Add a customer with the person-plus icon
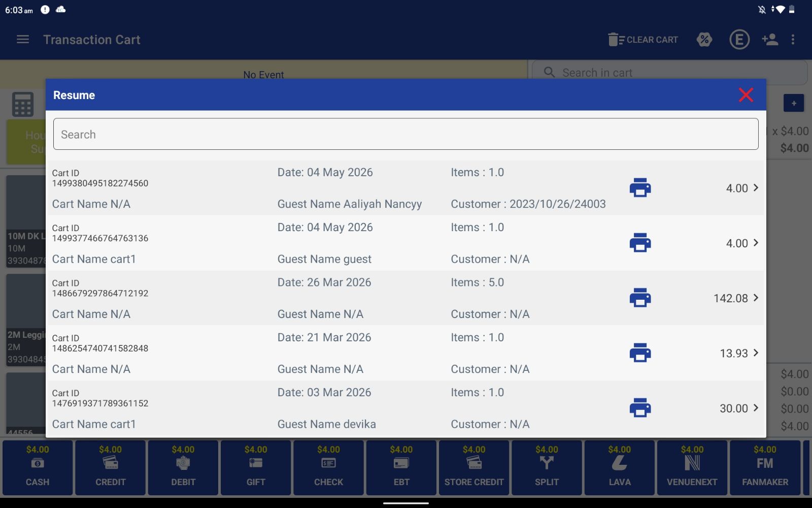The width and height of the screenshot is (812, 508). [x=770, y=40]
